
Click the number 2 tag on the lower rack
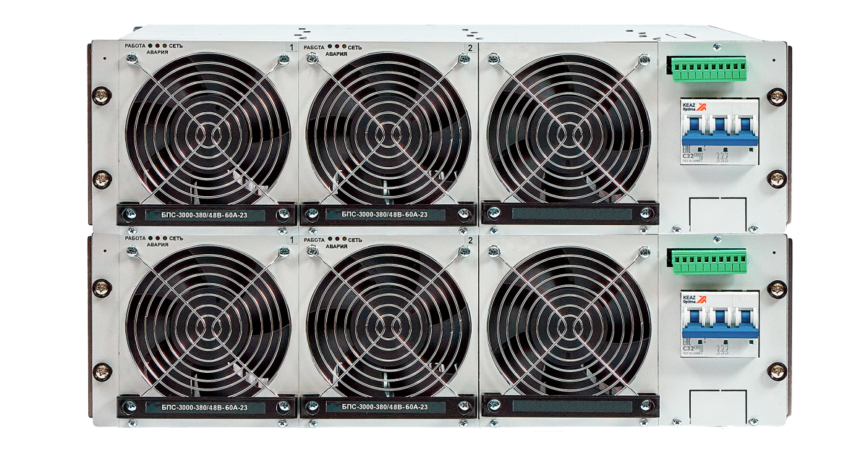tap(470, 240)
